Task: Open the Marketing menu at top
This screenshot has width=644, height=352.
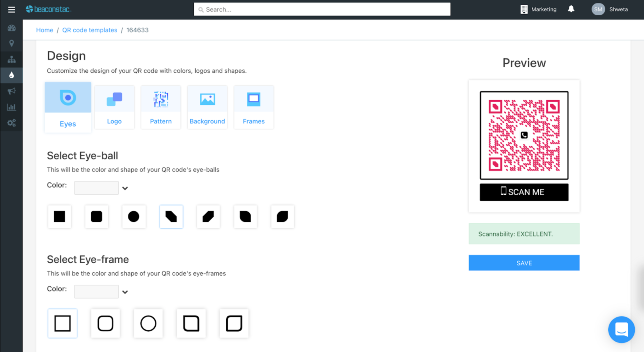Action: (x=538, y=9)
